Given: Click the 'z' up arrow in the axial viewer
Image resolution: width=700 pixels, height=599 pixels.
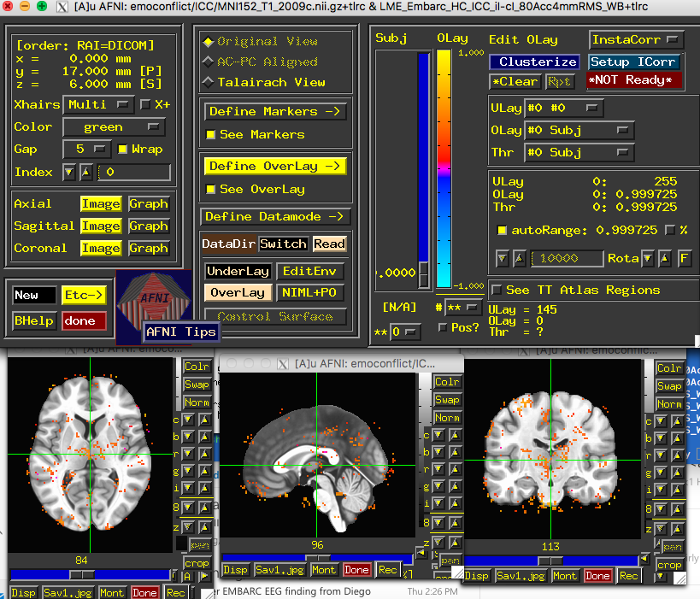Looking at the screenshot, I should pos(204,527).
